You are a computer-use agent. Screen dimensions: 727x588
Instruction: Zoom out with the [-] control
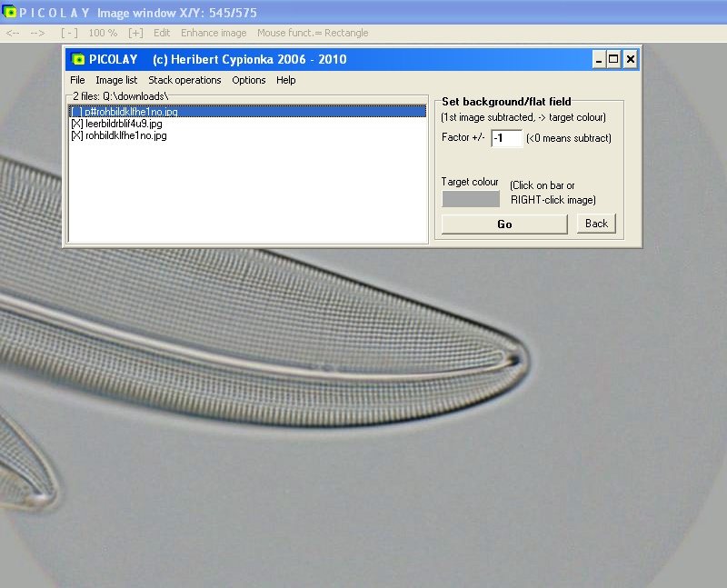coord(69,34)
